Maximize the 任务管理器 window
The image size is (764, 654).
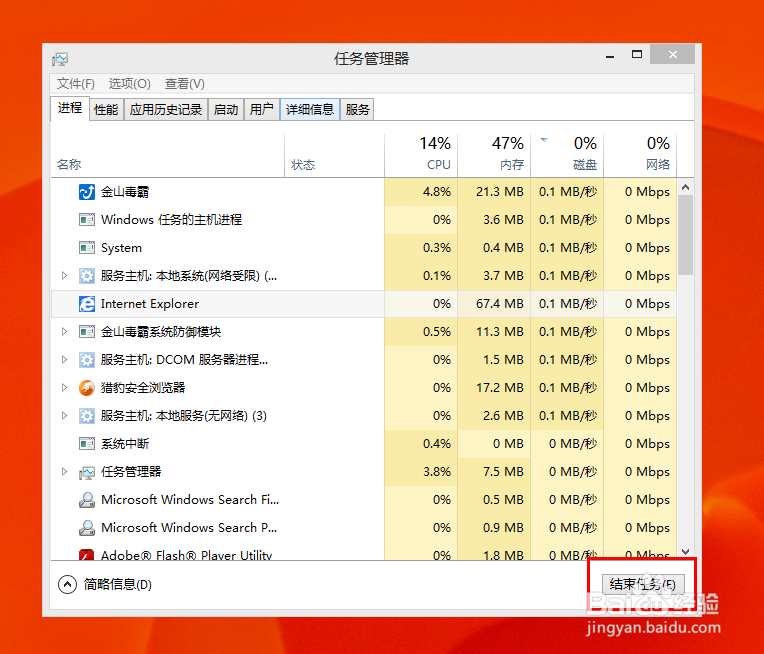(636, 55)
